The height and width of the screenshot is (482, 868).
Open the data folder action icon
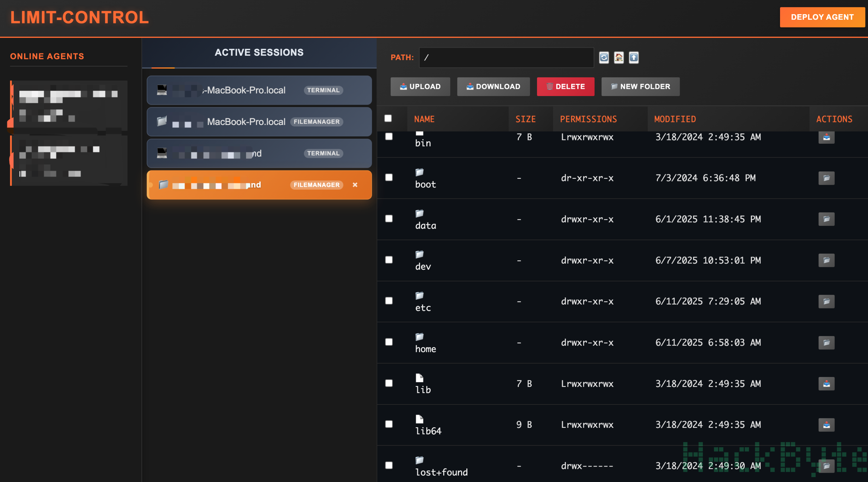[x=826, y=219]
